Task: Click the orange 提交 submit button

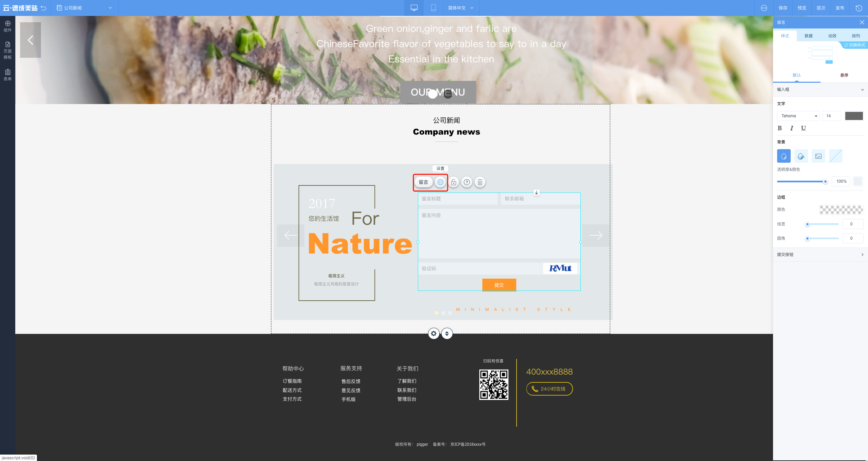Action: pyautogui.click(x=499, y=285)
